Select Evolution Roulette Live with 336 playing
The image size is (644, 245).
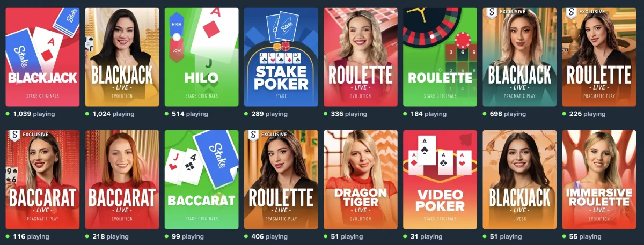click(x=361, y=57)
